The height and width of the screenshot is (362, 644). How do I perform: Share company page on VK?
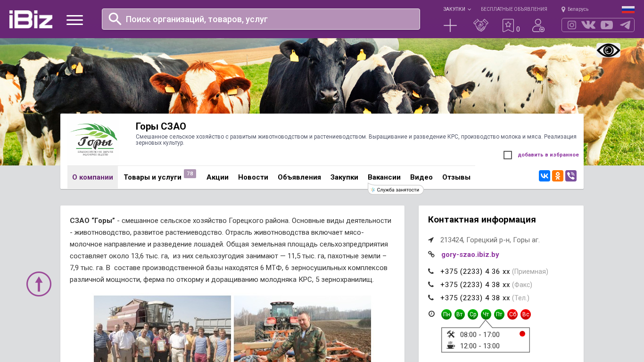(545, 176)
